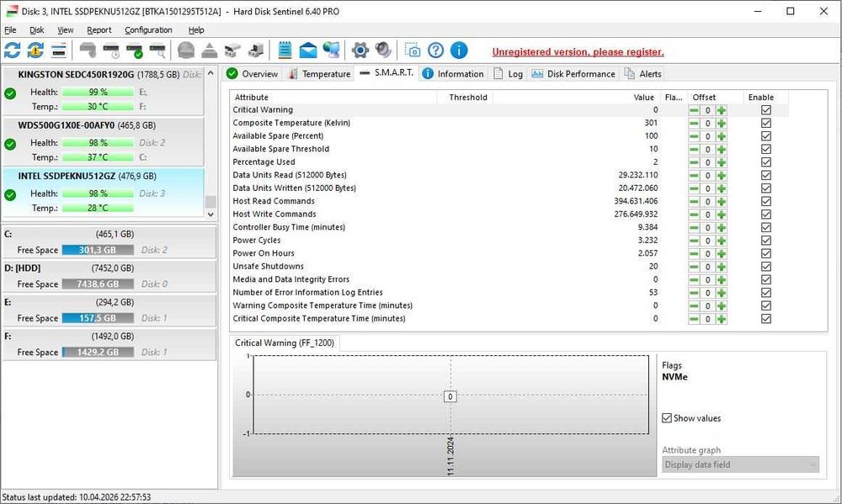Image resolution: width=842 pixels, height=504 pixels.
Task: Click the camera screenshot toolbar icon
Action: pyautogui.click(x=413, y=50)
